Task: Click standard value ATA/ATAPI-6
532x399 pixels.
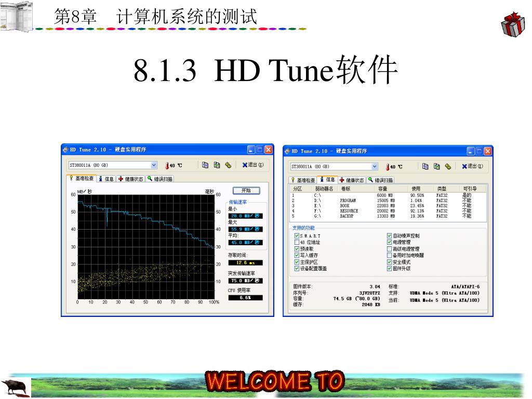Action: click(465, 287)
